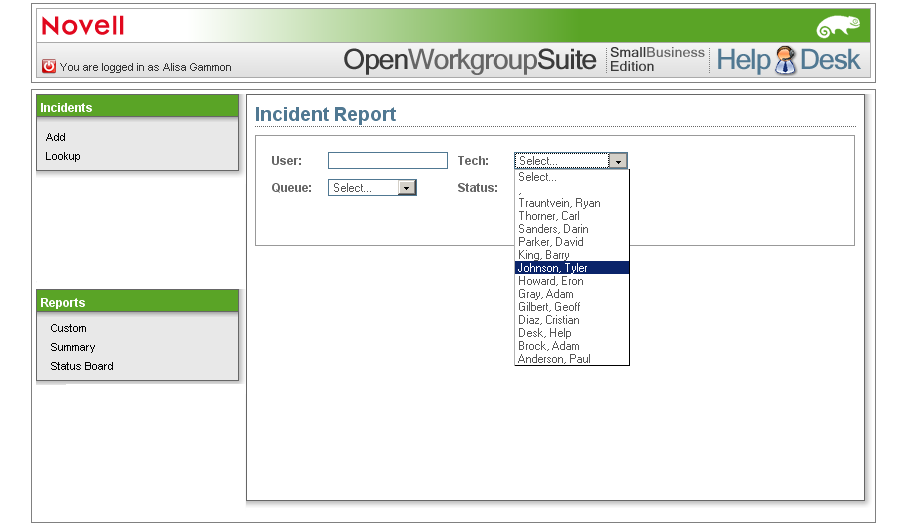Open the Queue dropdown

[372, 187]
